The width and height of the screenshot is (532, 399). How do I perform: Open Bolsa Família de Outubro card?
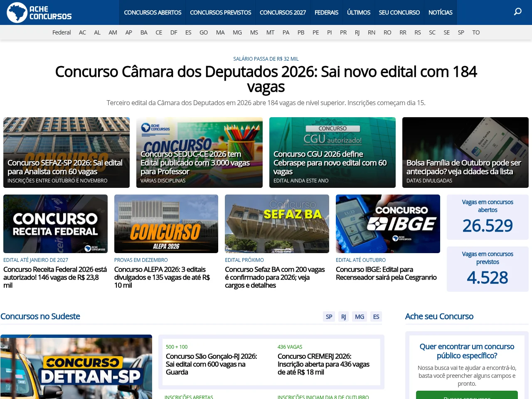(x=465, y=153)
